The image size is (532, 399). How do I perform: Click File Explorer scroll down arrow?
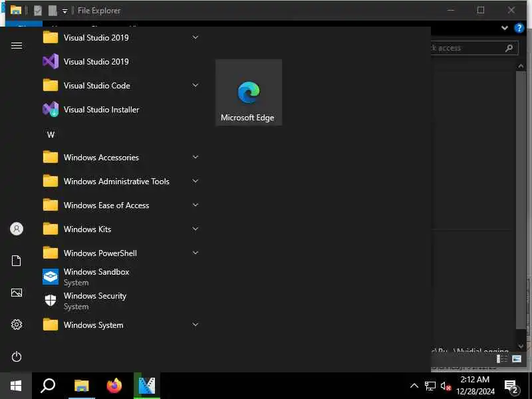[x=521, y=346]
